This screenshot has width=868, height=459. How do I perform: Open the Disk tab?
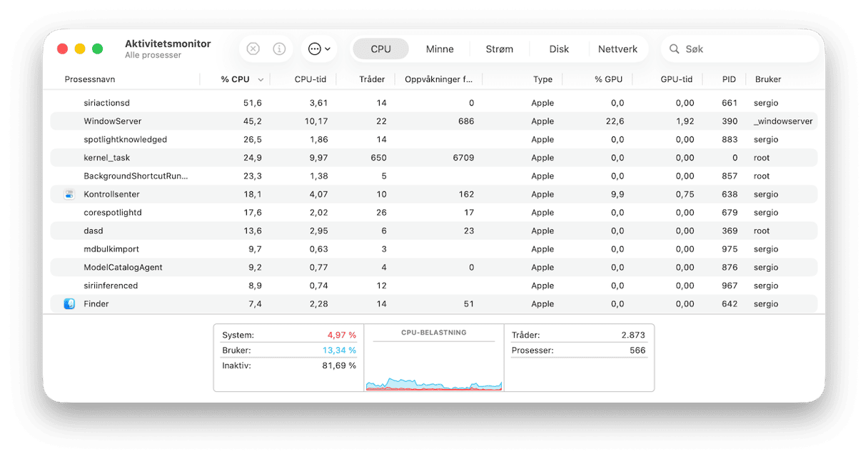tap(559, 49)
